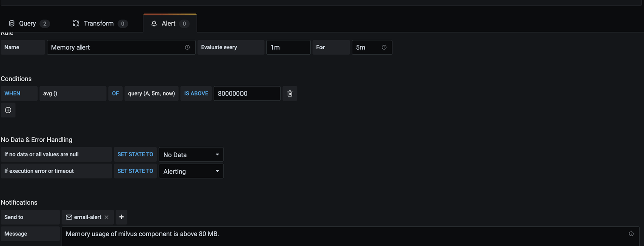
Task: Edit the 80000000 threshold value
Action: (x=247, y=94)
